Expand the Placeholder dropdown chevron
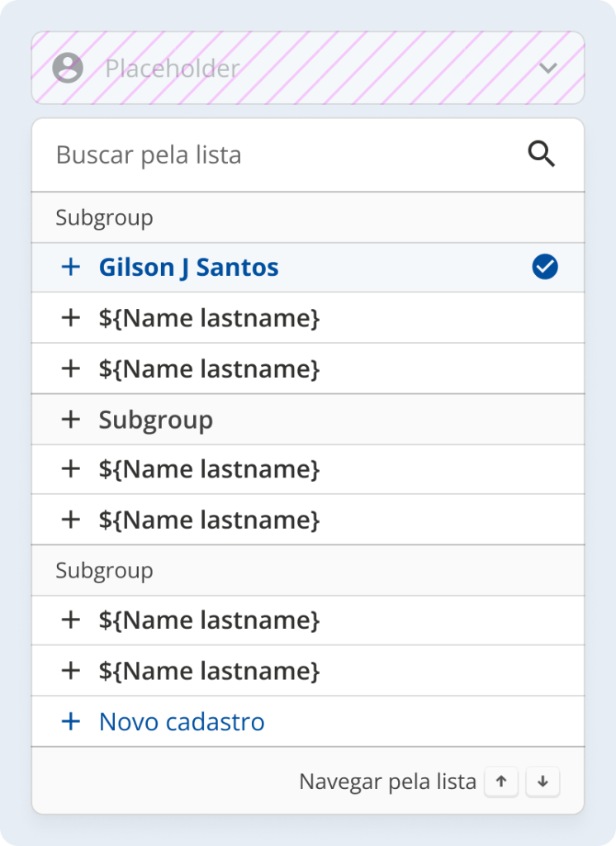This screenshot has width=616, height=846. pyautogui.click(x=548, y=68)
